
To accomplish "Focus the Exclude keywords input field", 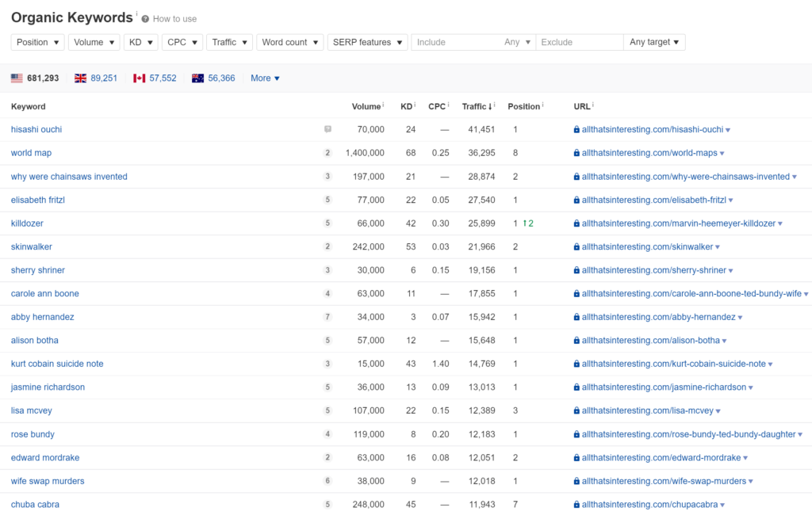I will 580,42.
